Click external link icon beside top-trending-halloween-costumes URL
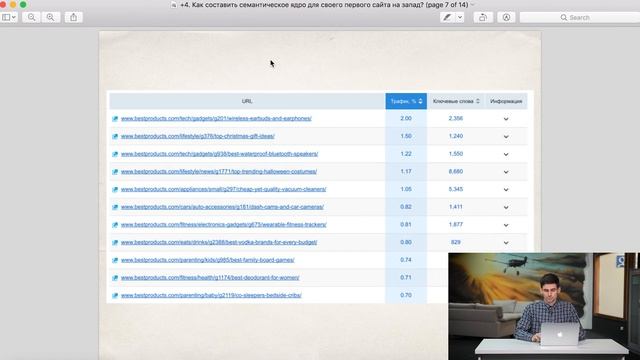Screen dimensions: 640x360 [x=115, y=172]
